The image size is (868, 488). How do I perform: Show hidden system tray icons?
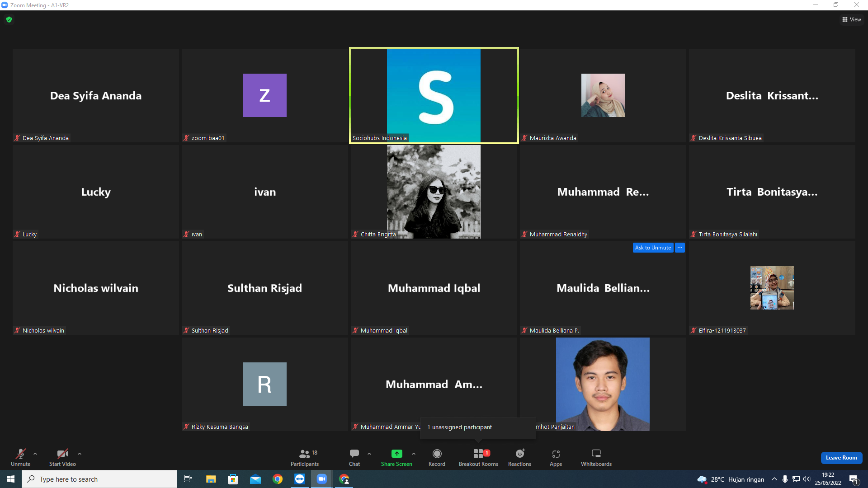[774, 479]
